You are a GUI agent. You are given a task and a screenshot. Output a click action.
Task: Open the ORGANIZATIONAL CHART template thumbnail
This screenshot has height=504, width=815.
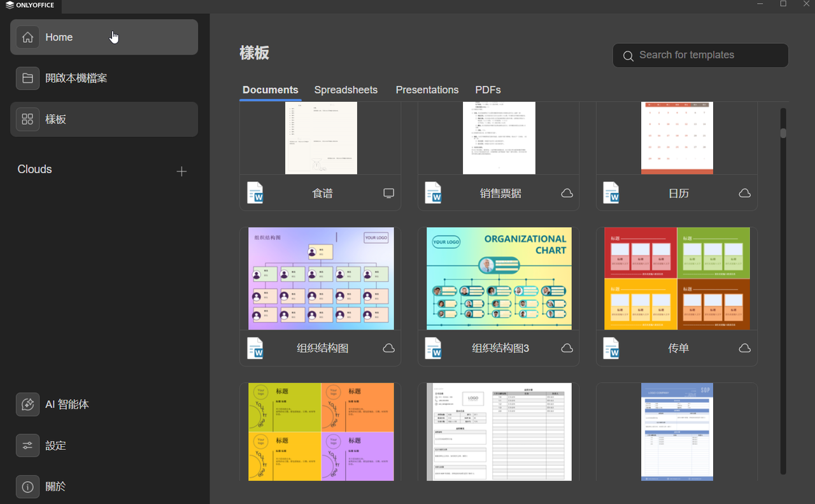(x=499, y=279)
